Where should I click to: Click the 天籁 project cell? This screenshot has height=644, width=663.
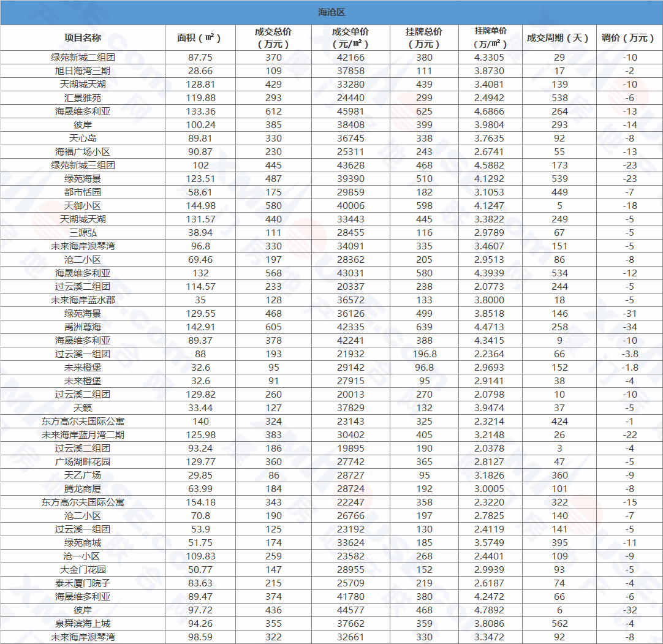click(83, 408)
